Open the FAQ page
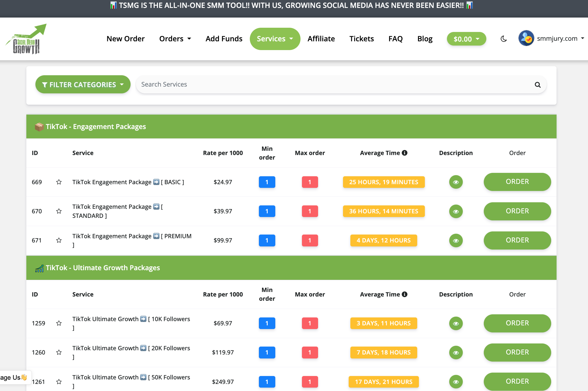The width and height of the screenshot is (588, 391). [x=395, y=39]
